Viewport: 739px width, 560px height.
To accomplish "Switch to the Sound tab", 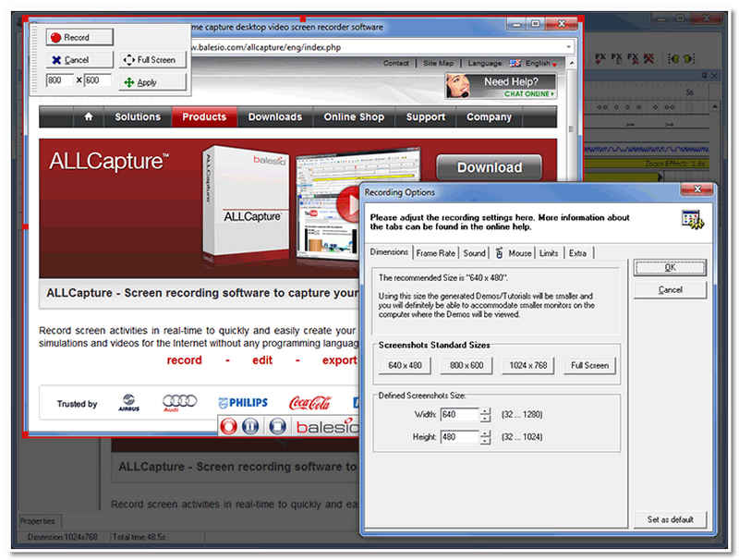I will tap(474, 253).
